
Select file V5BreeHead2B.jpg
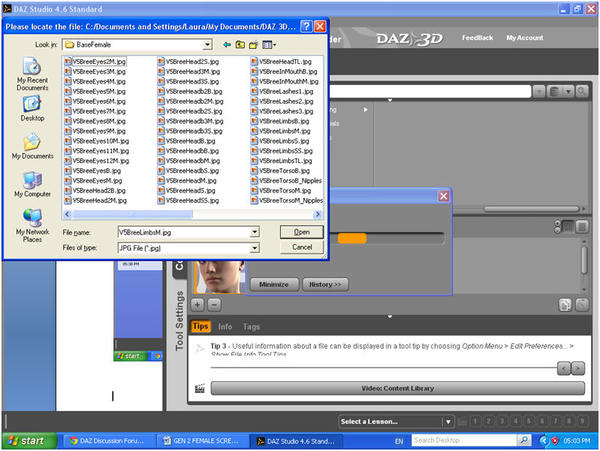pyautogui.click(x=95, y=191)
